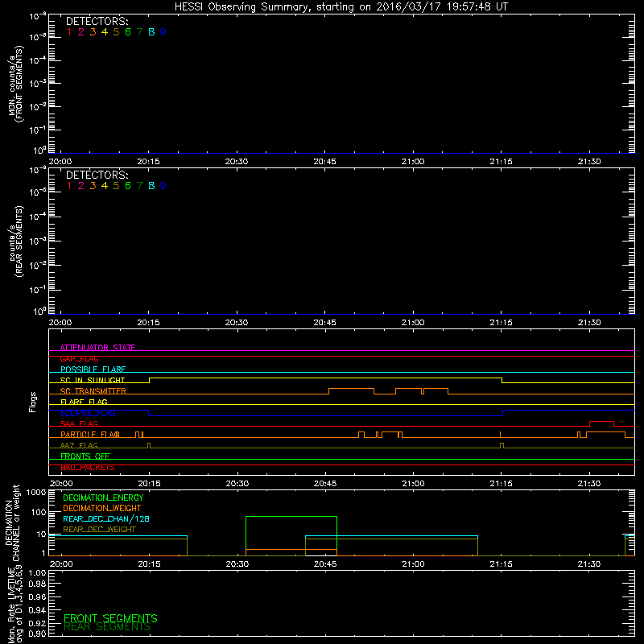Viewport: 644px width, 644px height.
Task: Click the HESSI Observing Summary title
Action: click(341, 7)
